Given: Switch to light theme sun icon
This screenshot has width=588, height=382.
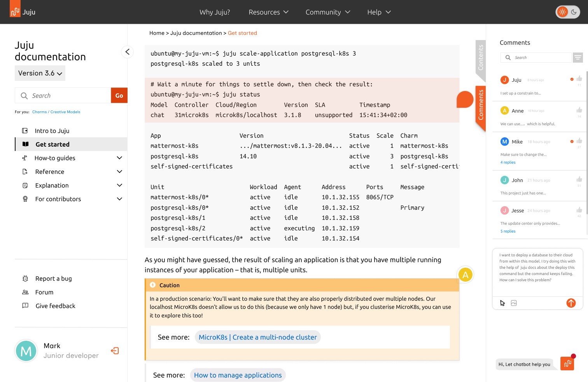Looking at the screenshot, I should pyautogui.click(x=562, y=12).
